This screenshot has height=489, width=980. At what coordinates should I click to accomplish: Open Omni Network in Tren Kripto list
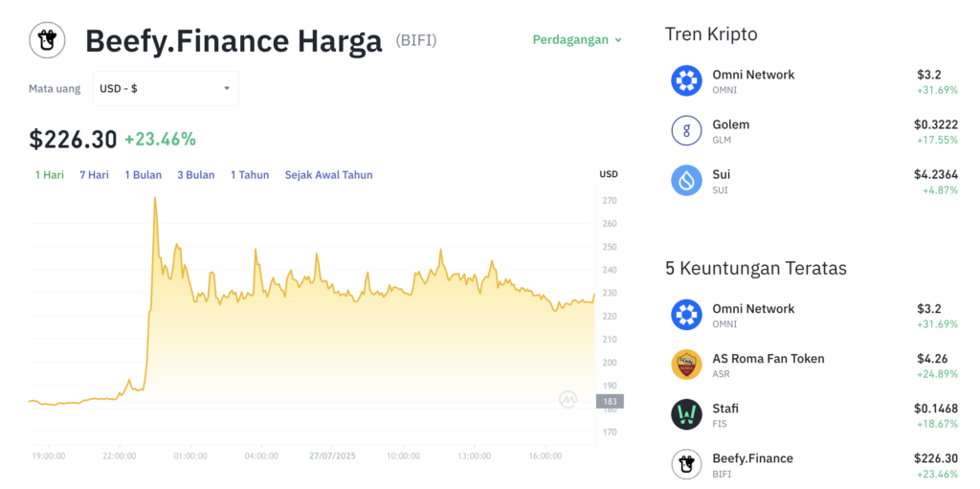tap(753, 75)
